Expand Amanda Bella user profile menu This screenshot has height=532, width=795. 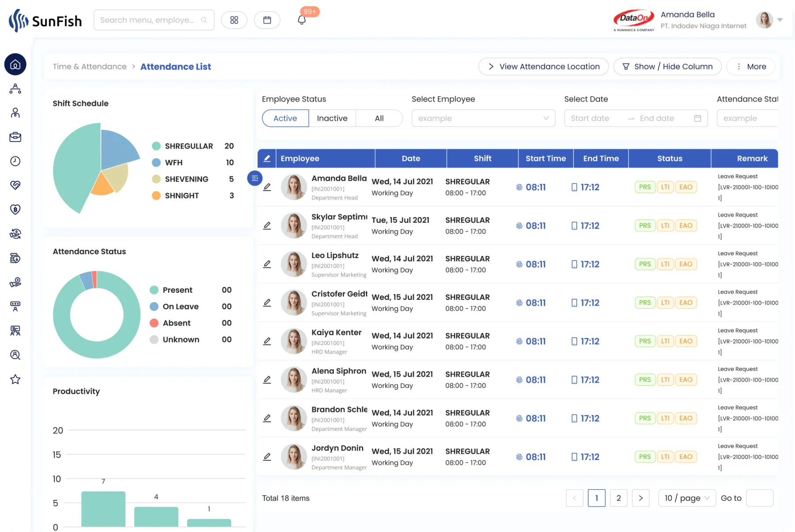point(780,20)
